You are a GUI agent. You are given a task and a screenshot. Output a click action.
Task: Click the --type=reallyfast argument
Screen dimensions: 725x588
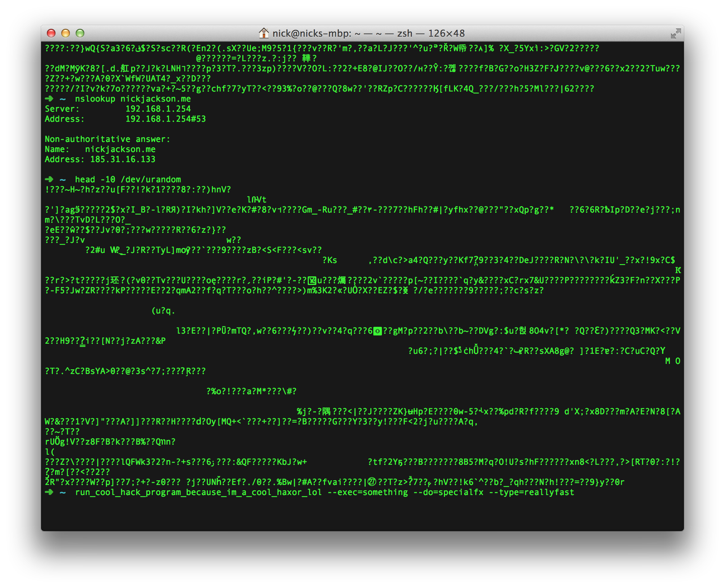531,492
